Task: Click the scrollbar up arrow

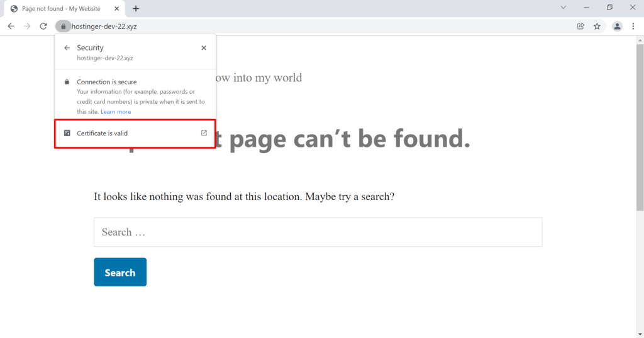Action: click(x=640, y=40)
